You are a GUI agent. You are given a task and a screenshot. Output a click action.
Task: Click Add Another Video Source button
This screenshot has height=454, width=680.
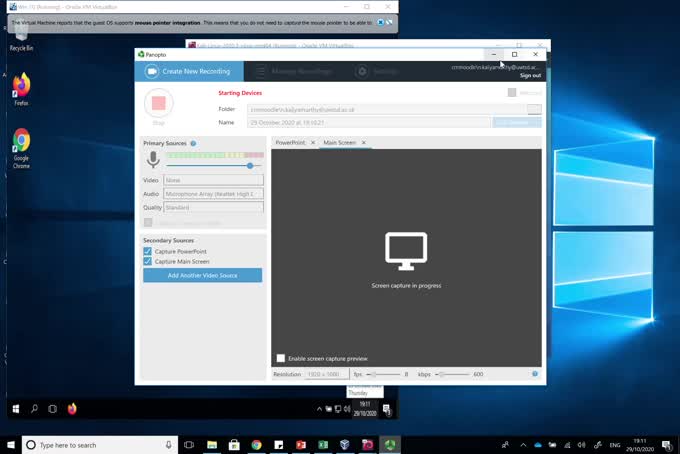(x=202, y=275)
